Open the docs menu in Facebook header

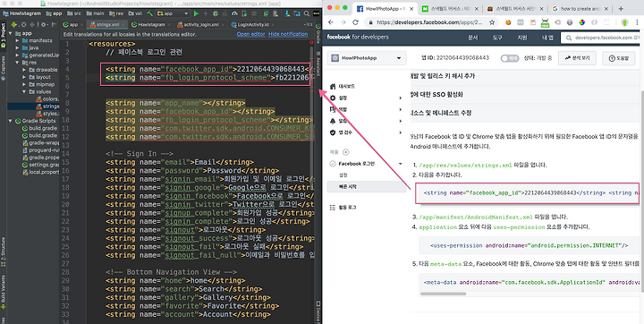click(473, 38)
